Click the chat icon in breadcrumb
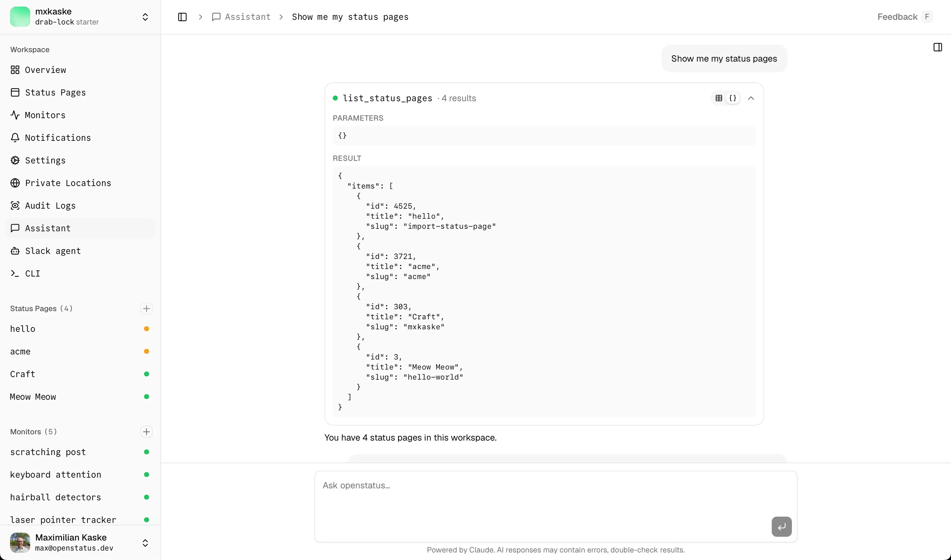Image resolution: width=951 pixels, height=560 pixels. point(216,17)
